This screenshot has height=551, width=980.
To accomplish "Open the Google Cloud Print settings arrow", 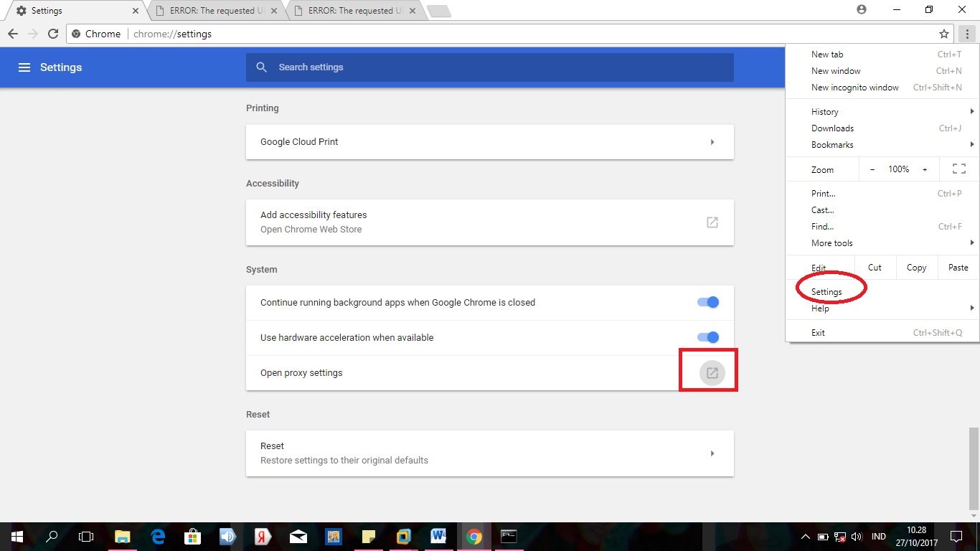I will [712, 142].
